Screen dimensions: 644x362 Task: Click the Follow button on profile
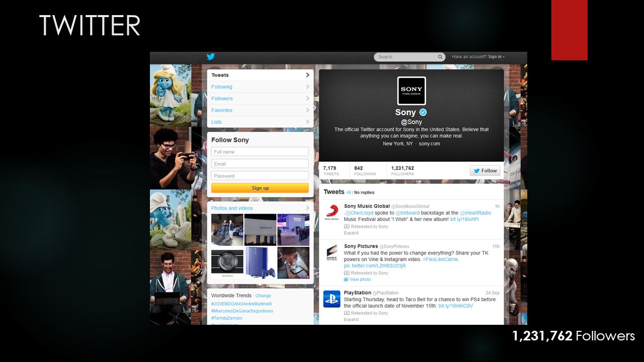tap(485, 170)
